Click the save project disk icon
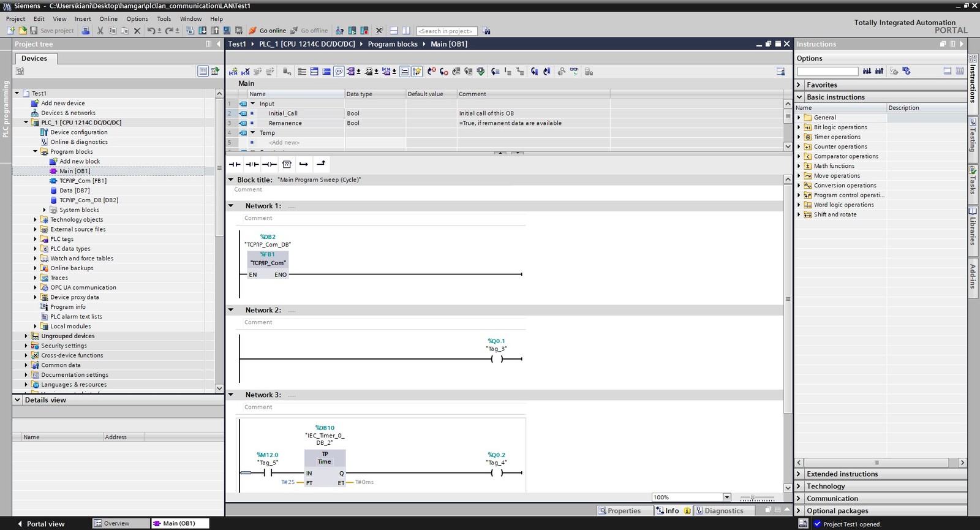 [34, 31]
